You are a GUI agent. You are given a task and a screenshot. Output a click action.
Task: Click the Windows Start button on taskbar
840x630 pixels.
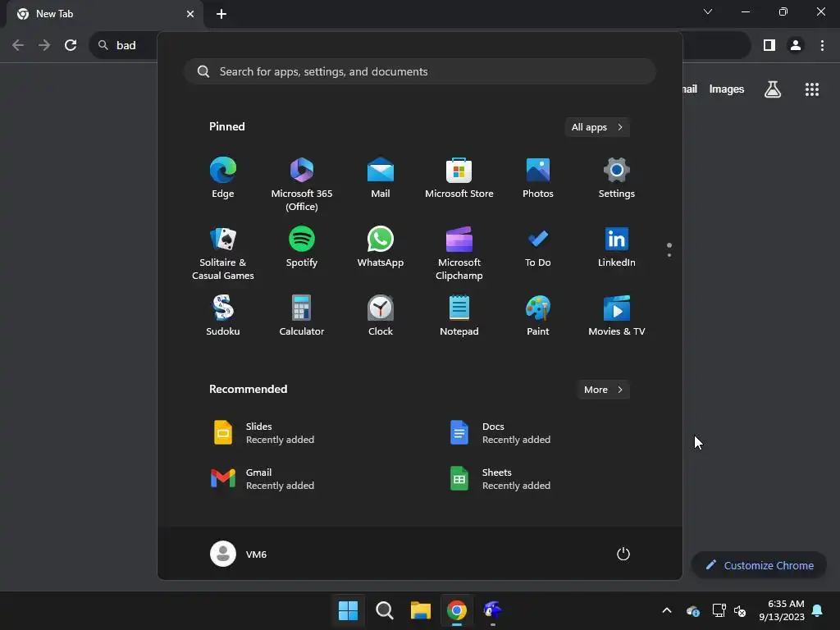click(348, 610)
